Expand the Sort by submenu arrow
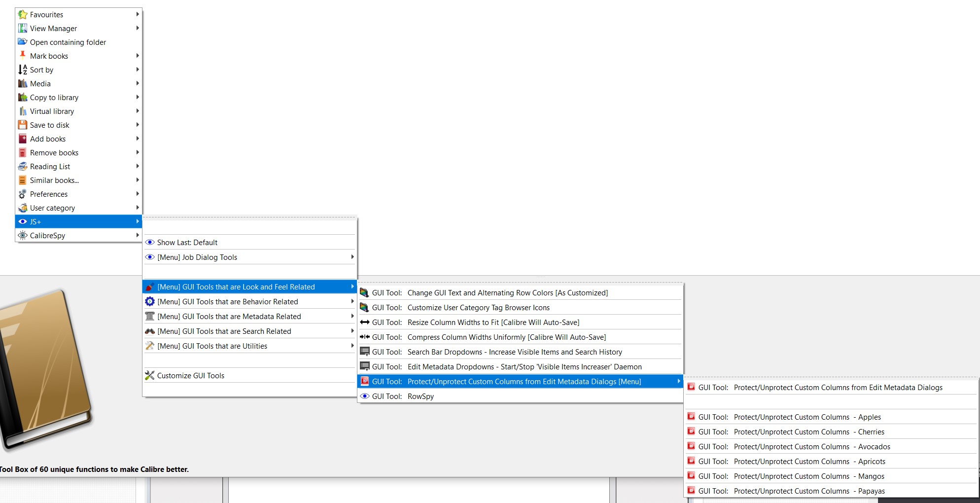Image resolution: width=980 pixels, height=503 pixels. (x=138, y=70)
